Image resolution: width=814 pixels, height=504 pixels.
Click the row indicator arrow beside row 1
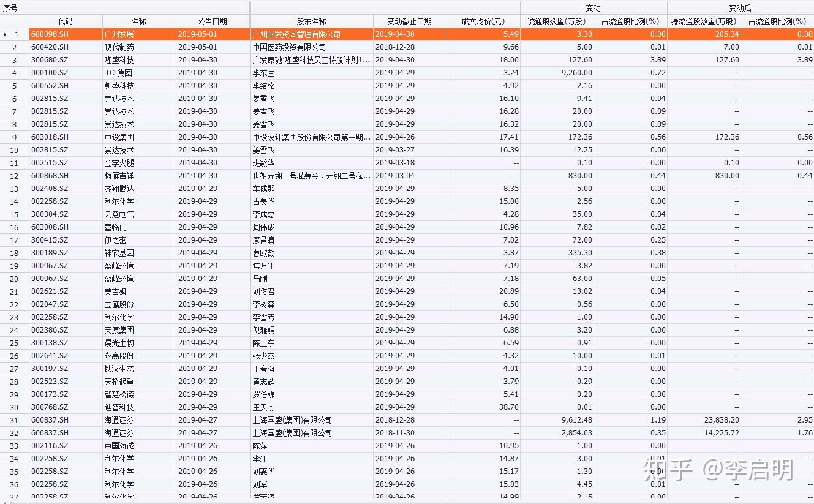(5, 34)
